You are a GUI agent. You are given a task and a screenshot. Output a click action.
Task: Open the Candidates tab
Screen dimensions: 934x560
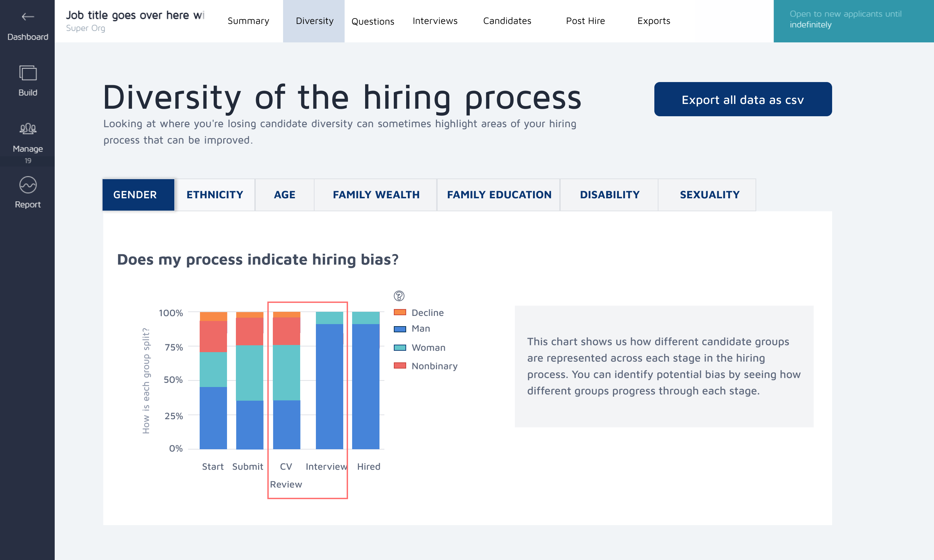[507, 21]
